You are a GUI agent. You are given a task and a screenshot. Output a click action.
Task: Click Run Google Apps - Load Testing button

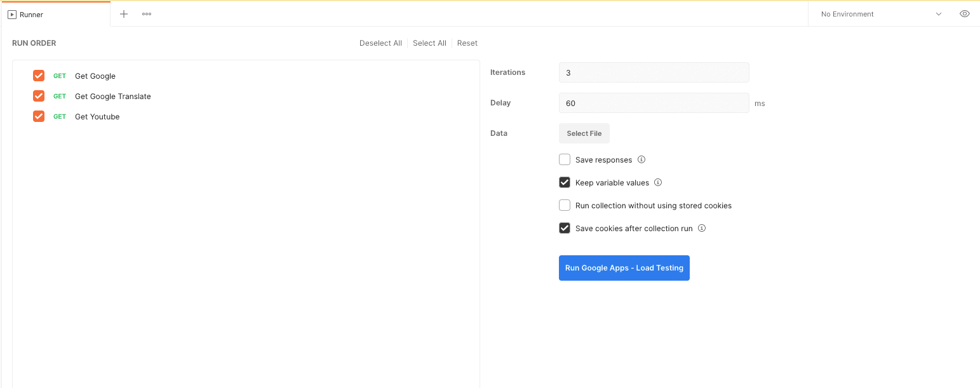point(624,268)
